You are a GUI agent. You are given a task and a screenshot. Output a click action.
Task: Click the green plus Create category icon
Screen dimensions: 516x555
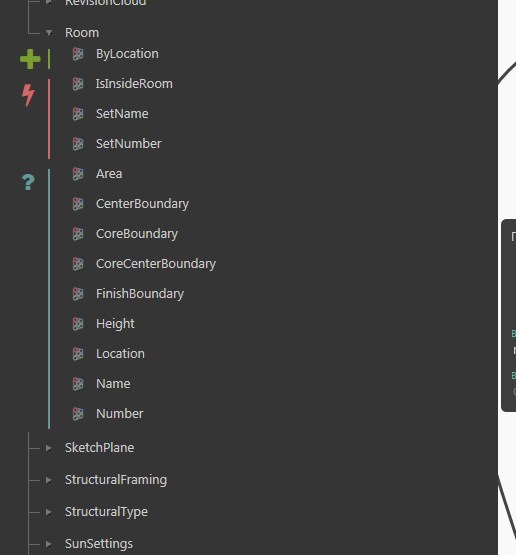click(x=30, y=59)
